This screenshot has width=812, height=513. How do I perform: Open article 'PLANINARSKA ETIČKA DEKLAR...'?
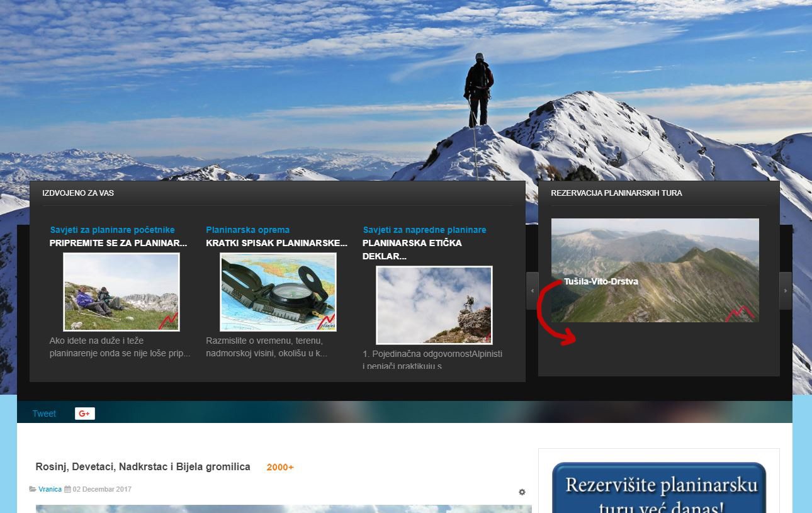pyautogui.click(x=412, y=250)
